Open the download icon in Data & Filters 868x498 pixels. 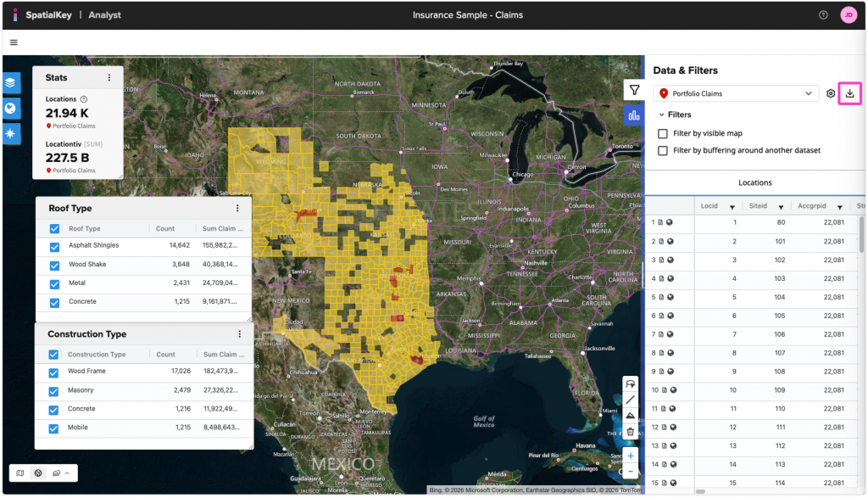coord(849,93)
